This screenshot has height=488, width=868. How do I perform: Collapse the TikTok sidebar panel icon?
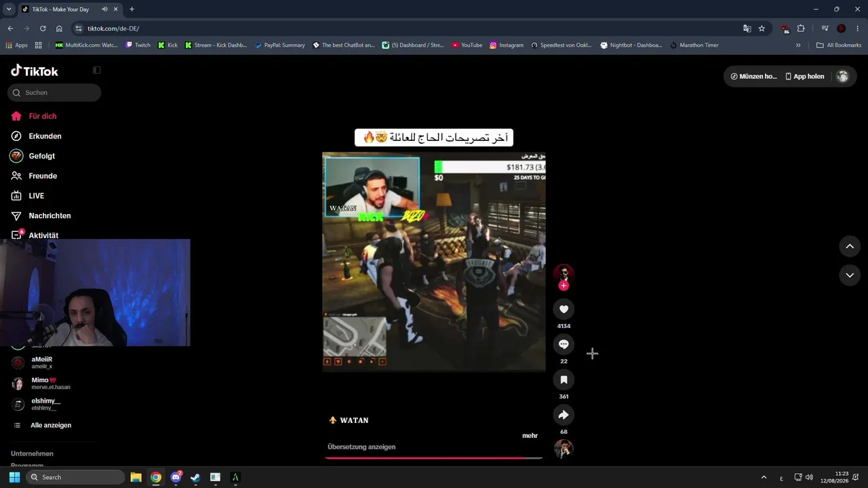[x=97, y=70]
